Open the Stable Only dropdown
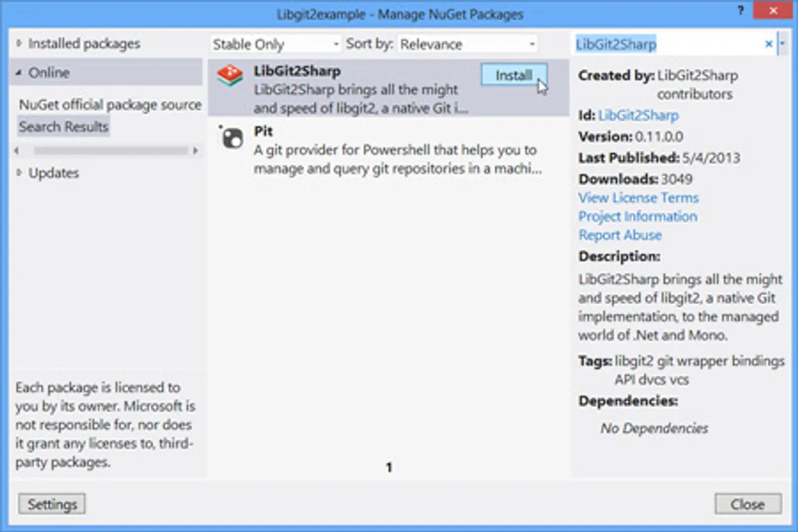The width and height of the screenshot is (798, 532). pos(275,45)
